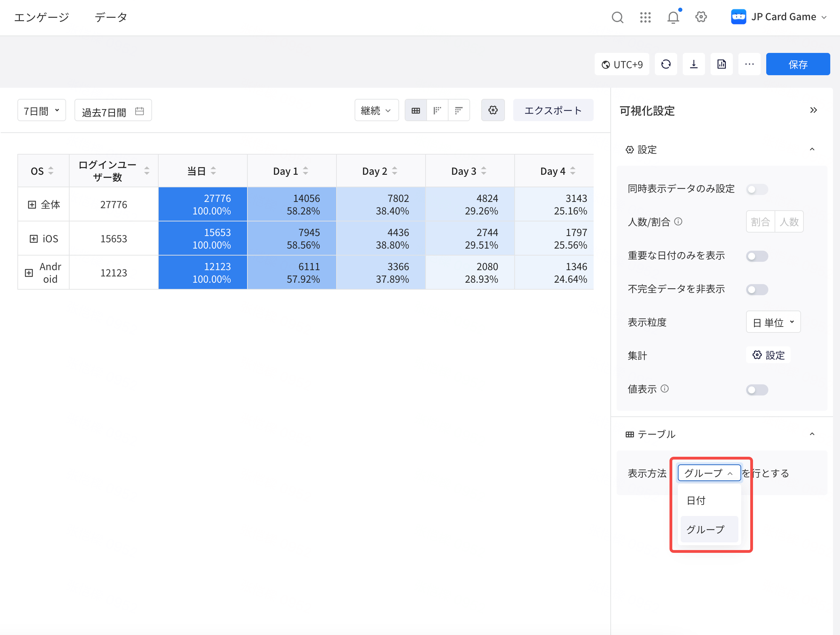Image resolution: width=840 pixels, height=635 pixels.
Task: Sort by the OS column
Action: pos(51,171)
